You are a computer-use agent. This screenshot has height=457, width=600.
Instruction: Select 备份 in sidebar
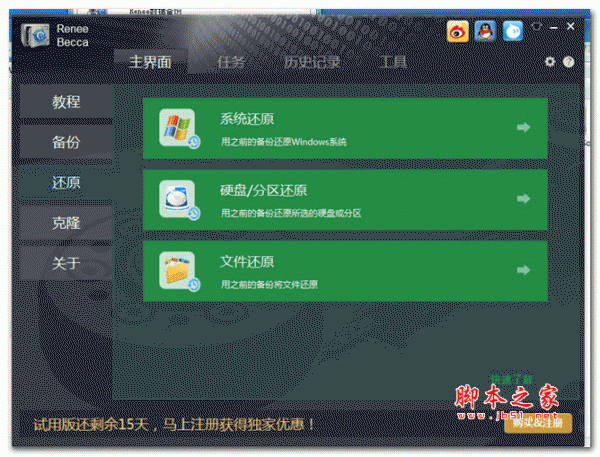coord(66,142)
